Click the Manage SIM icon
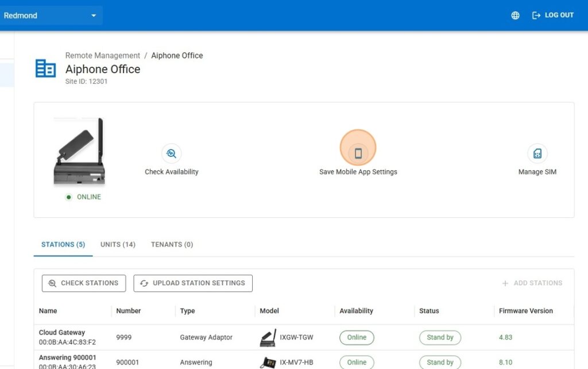 tap(537, 153)
